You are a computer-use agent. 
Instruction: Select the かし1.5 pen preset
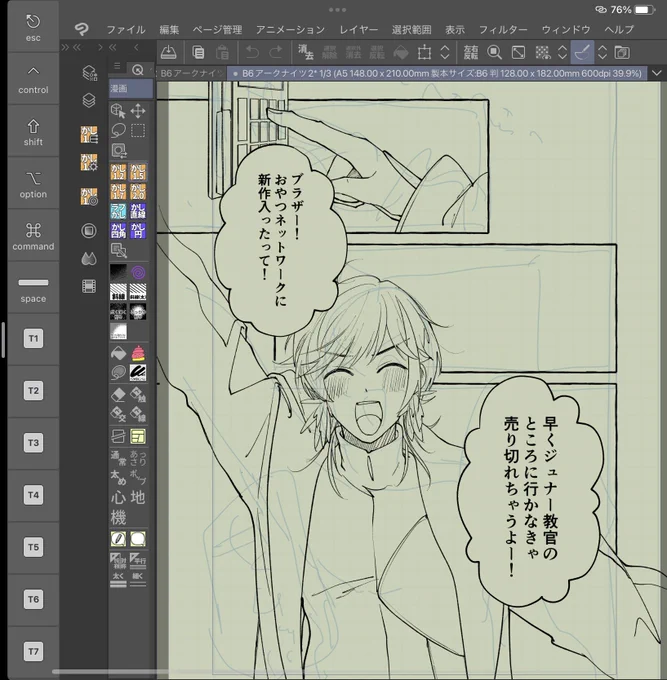[138, 172]
